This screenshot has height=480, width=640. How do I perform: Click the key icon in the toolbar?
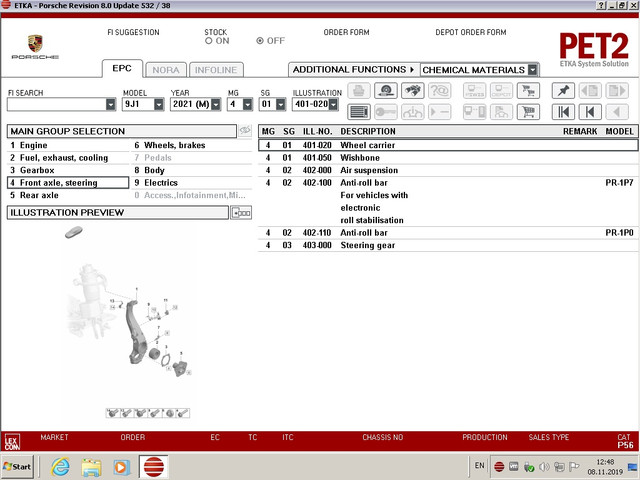coord(386,112)
